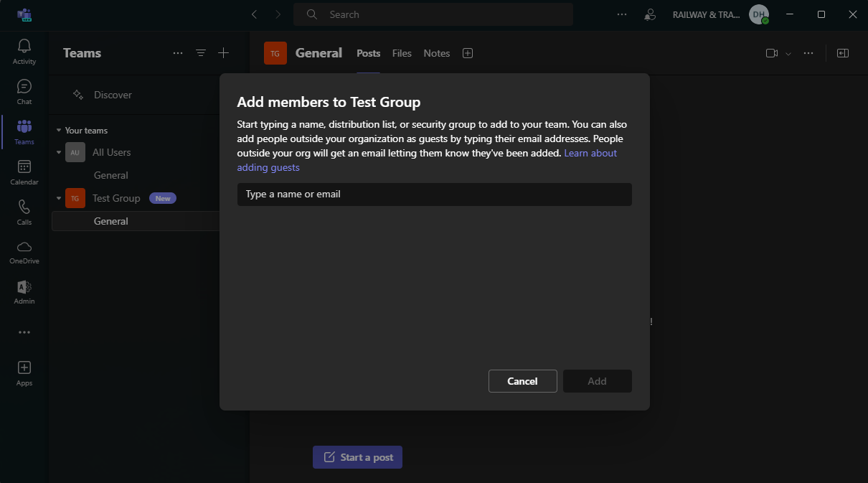Switch to the Files tab

pyautogui.click(x=402, y=53)
